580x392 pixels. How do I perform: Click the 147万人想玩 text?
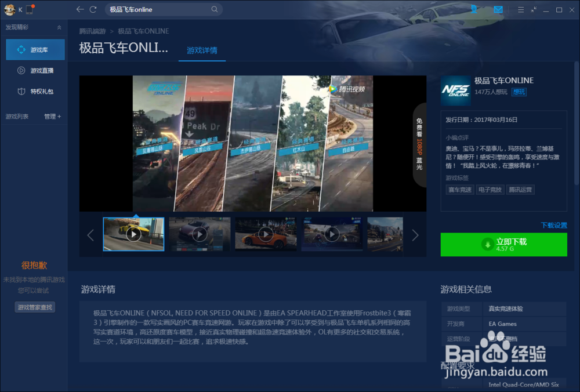pyautogui.click(x=491, y=92)
